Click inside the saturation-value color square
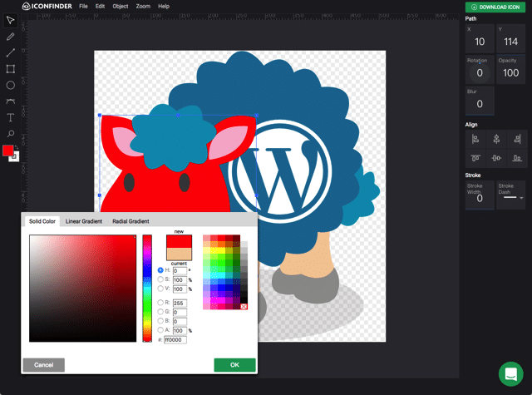The image size is (532, 395). click(x=82, y=288)
